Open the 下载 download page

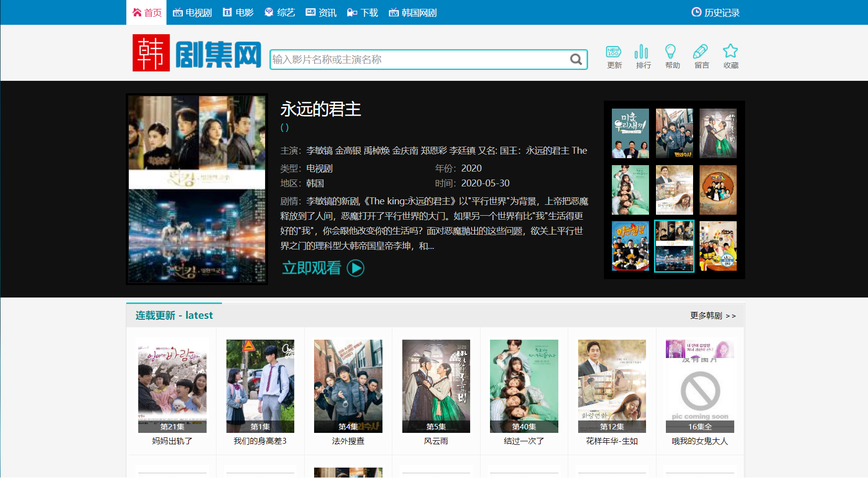363,12
